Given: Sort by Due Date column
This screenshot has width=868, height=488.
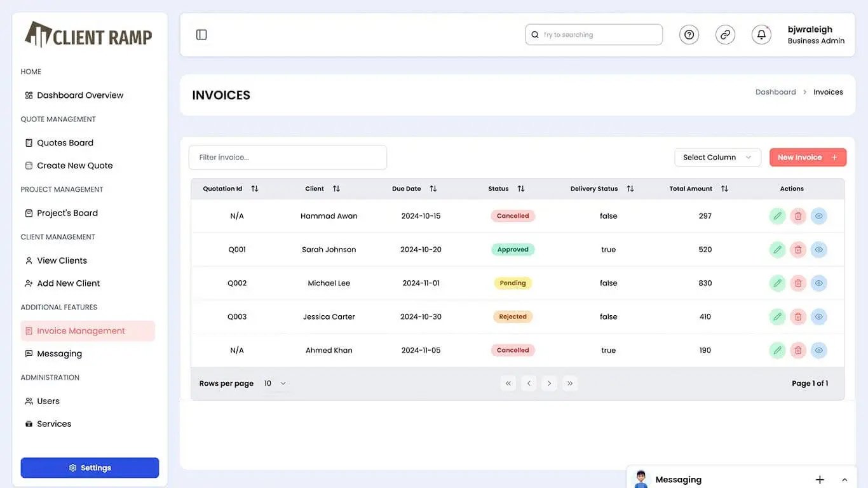Looking at the screenshot, I should pos(433,189).
